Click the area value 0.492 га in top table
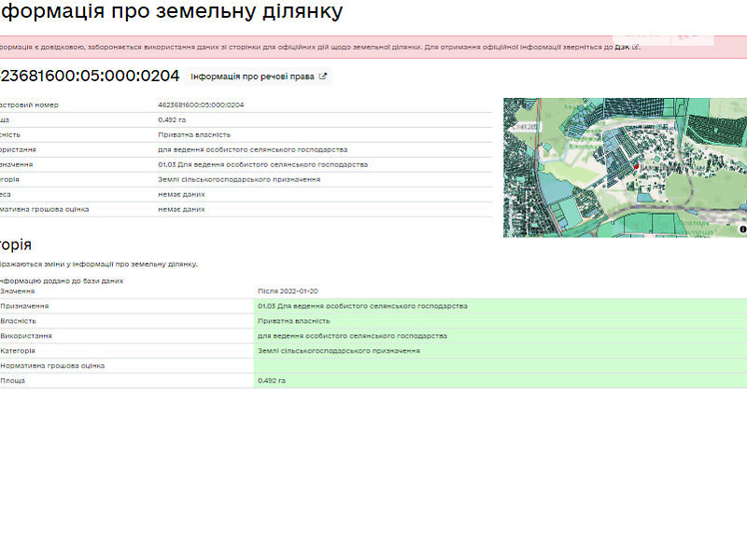Image resolution: width=747 pixels, height=560 pixels. [x=172, y=119]
